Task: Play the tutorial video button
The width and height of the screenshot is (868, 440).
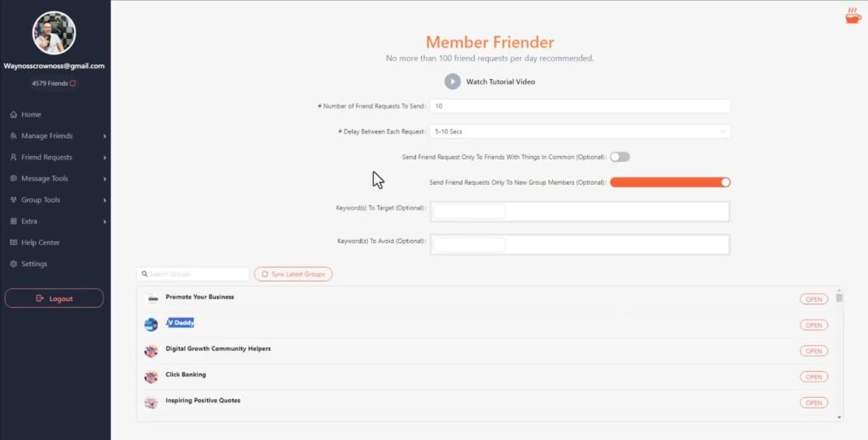Action: click(x=453, y=81)
